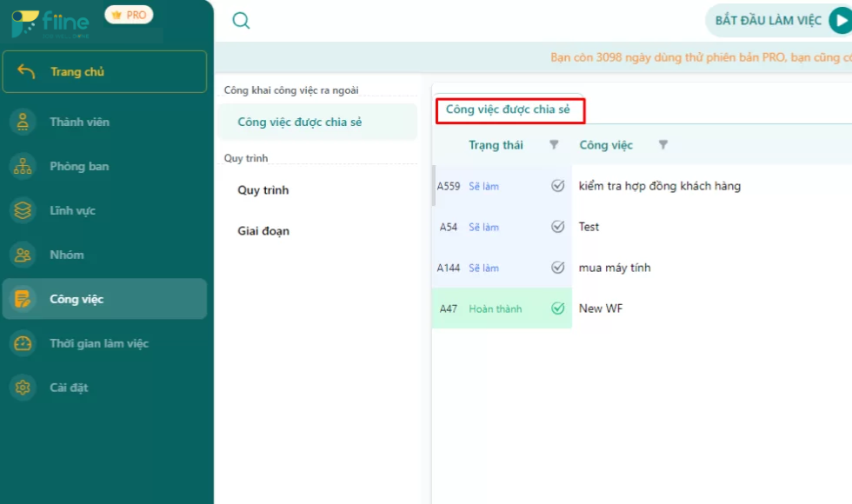Open Thời gian làm việc clock icon
Screen dimensions: 852x504
(23, 344)
